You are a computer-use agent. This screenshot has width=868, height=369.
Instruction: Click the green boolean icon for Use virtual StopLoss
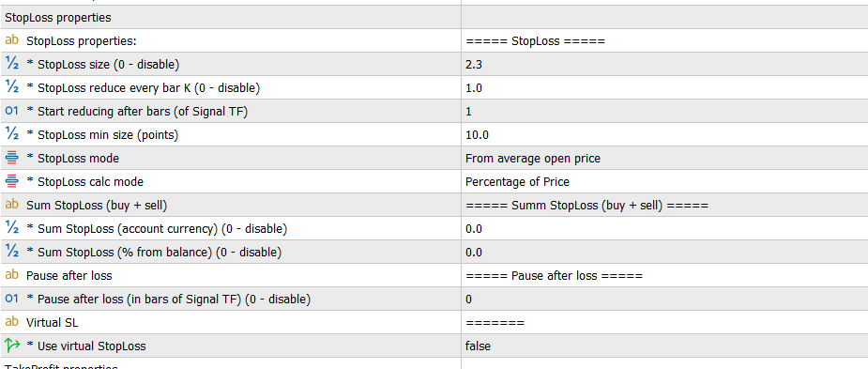click(x=11, y=346)
